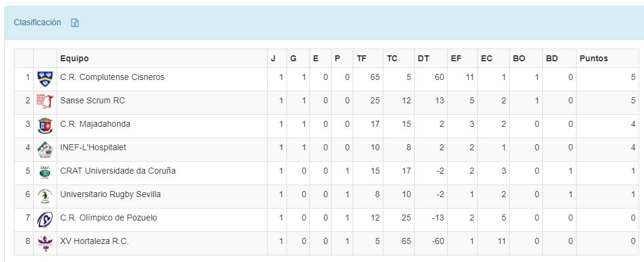The height and width of the screenshot is (262, 644).
Task: Click the DT column header
Action: [423, 58]
